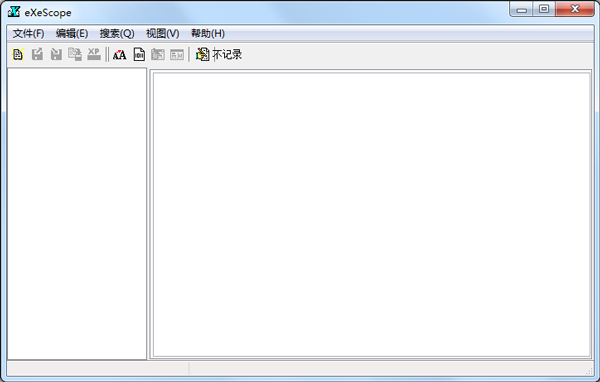Click the grayed XP manifest icon
This screenshot has height=382, width=600.
pyautogui.click(x=94, y=54)
